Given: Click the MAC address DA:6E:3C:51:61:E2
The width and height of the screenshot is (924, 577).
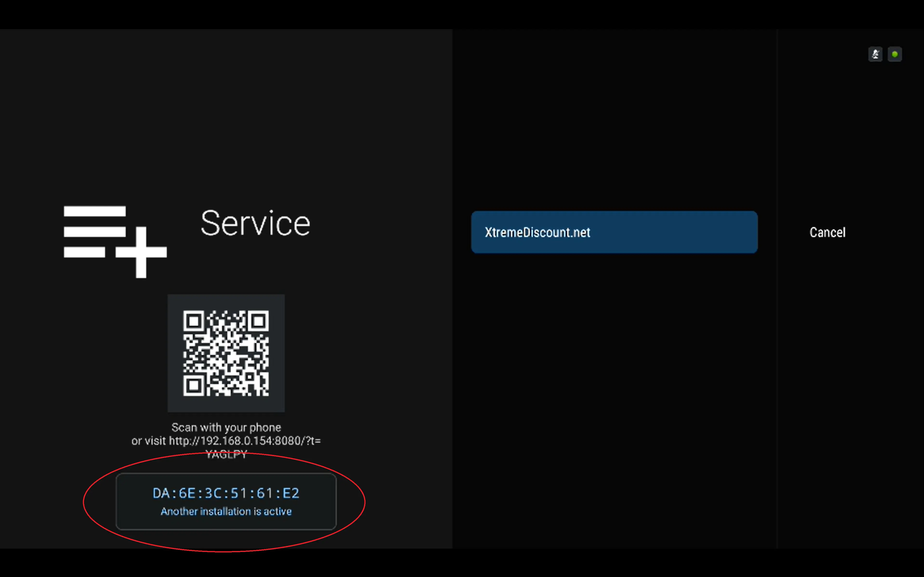Looking at the screenshot, I should point(226,493).
